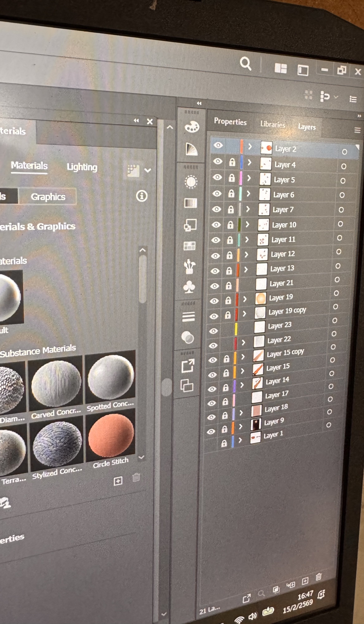Click Layer 15 orange color strip
Screen dimensions: 364x624
pyautogui.click(x=234, y=371)
